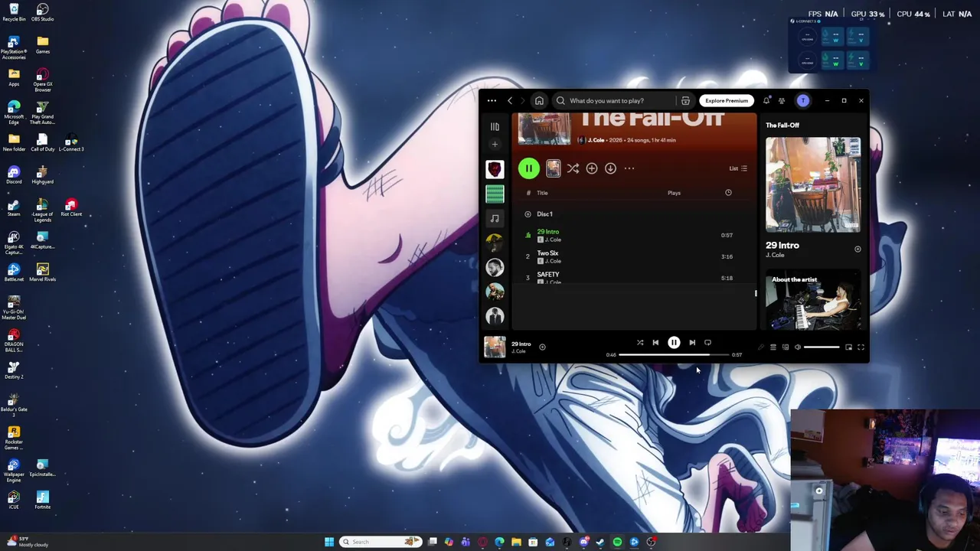Add current song to library from player bar
Image resolution: width=980 pixels, height=551 pixels.
tap(542, 347)
